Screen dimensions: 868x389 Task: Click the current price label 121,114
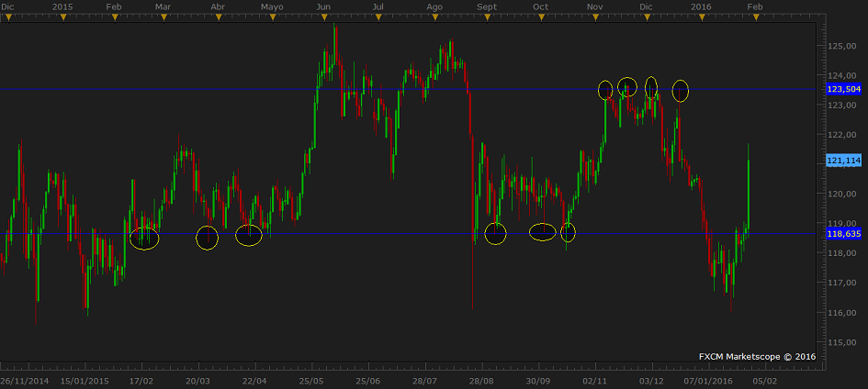pyautogui.click(x=843, y=161)
